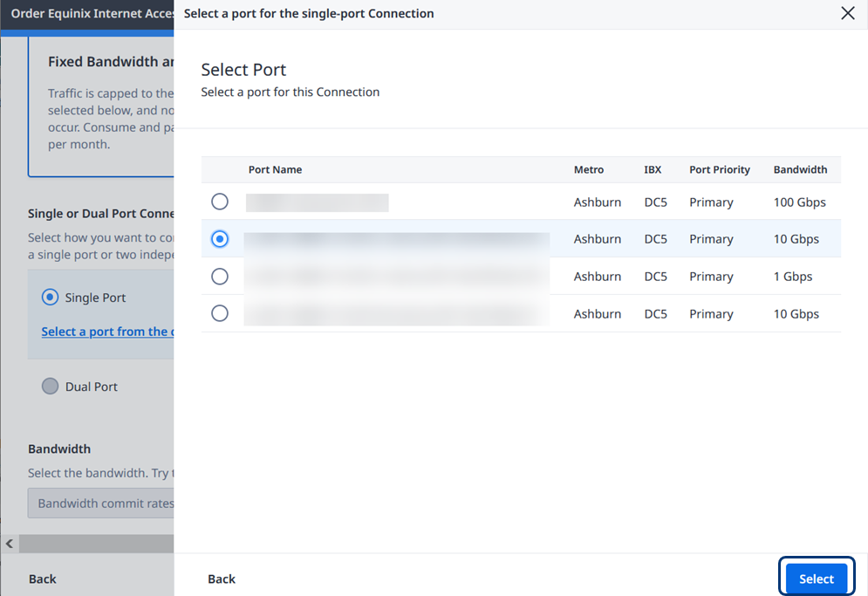Click the blurred port name in first row
This screenshot has width=868, height=596.
tap(318, 202)
